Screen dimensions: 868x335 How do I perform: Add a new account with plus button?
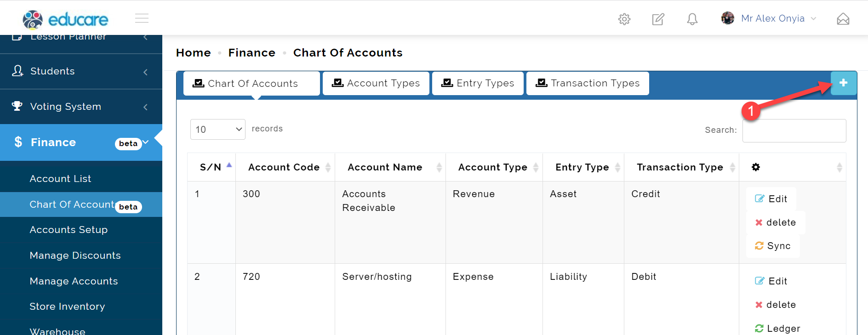pyautogui.click(x=843, y=83)
